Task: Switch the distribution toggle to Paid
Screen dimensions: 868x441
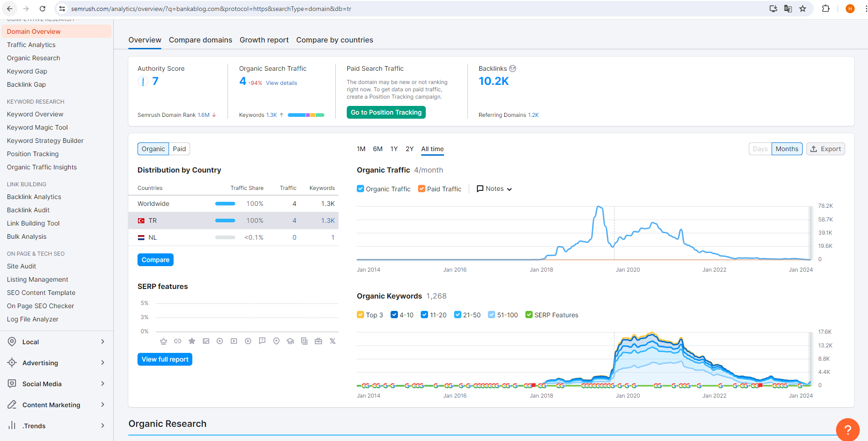Action: 180,149
